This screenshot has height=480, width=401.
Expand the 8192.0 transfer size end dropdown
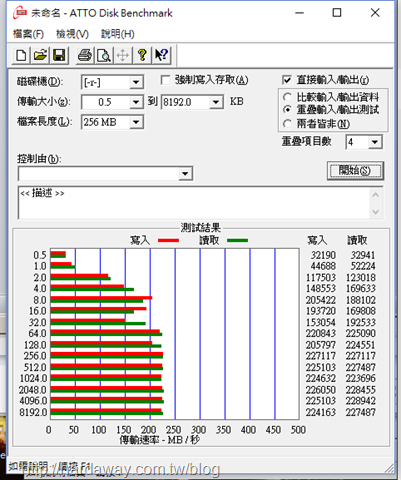(216, 102)
